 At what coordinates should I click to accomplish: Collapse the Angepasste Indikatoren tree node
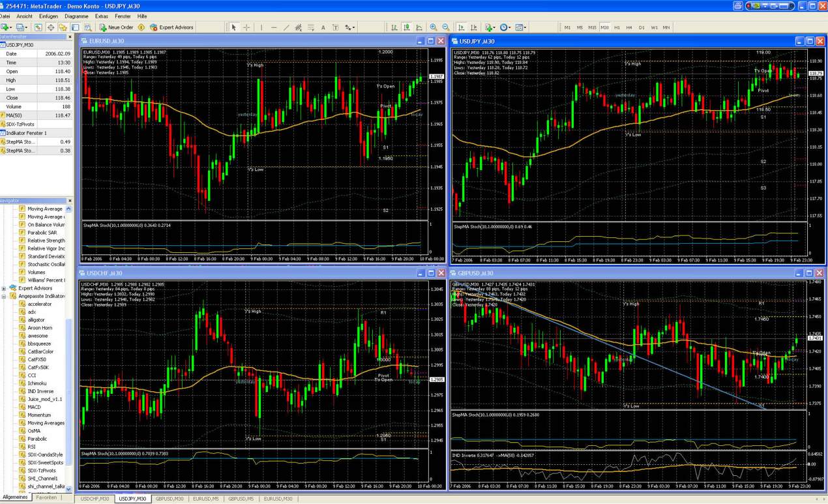pyautogui.click(x=5, y=296)
